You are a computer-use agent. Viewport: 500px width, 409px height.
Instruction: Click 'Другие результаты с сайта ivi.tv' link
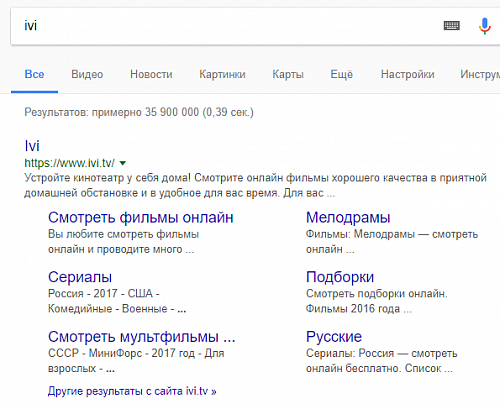pyautogui.click(x=132, y=391)
